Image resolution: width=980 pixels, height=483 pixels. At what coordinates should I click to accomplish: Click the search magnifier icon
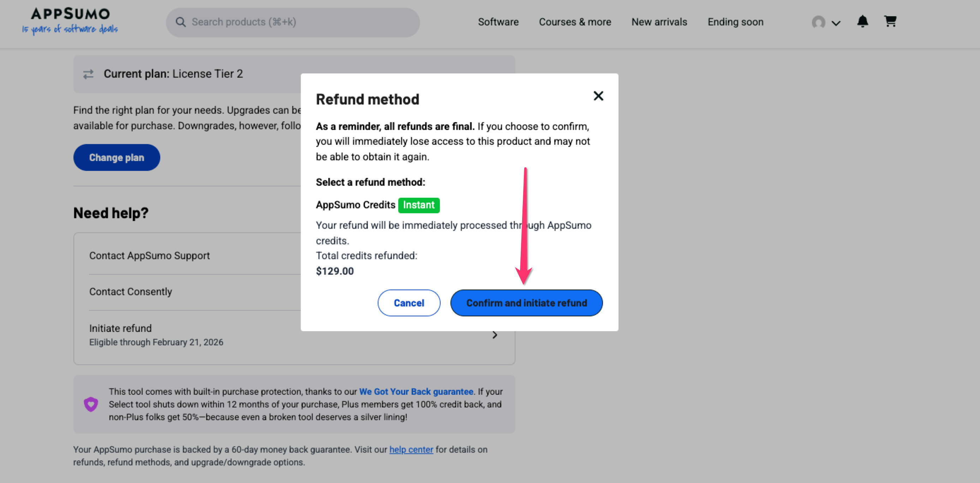tap(180, 22)
